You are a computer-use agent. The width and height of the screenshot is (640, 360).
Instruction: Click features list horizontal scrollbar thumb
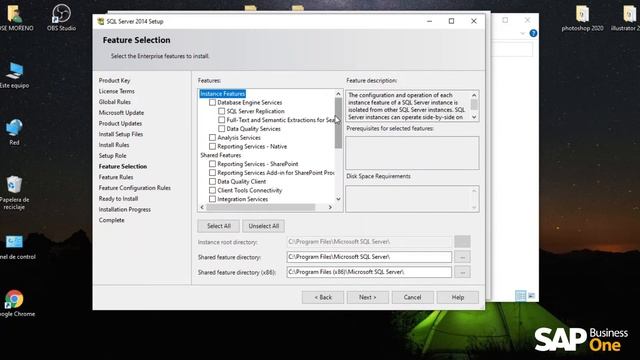(261, 207)
